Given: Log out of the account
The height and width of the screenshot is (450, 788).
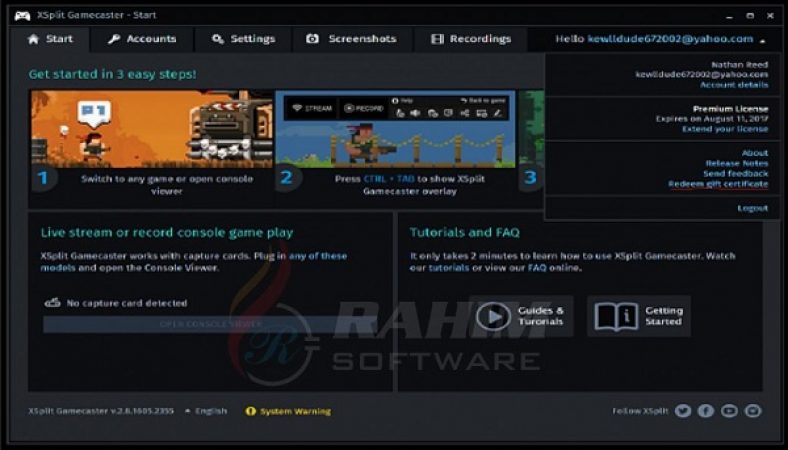Looking at the screenshot, I should [x=753, y=208].
